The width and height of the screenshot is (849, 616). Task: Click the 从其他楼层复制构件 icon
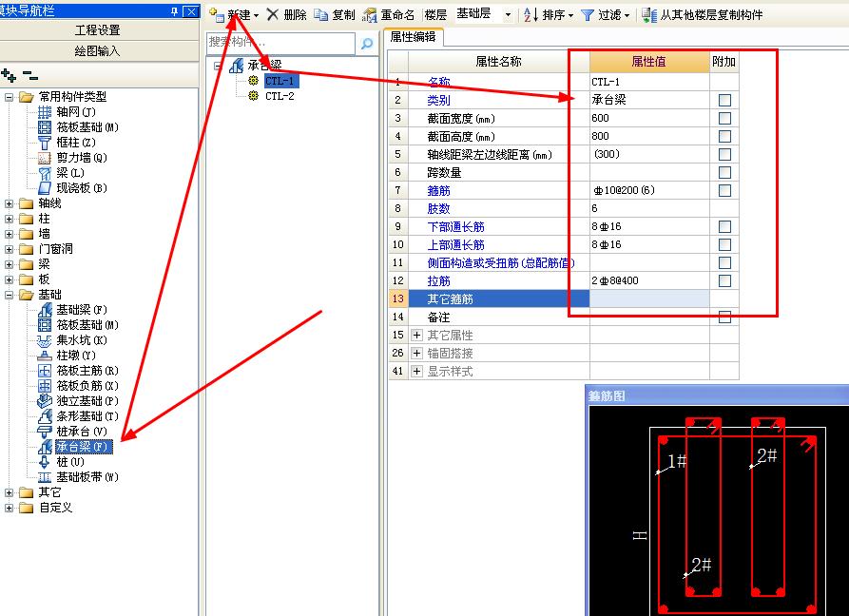coord(649,15)
